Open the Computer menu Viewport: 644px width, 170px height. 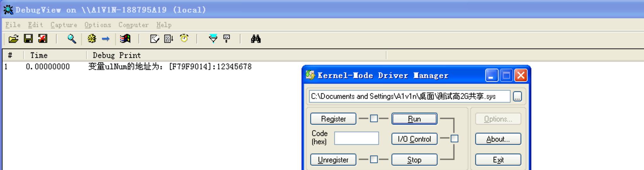pyautogui.click(x=133, y=25)
